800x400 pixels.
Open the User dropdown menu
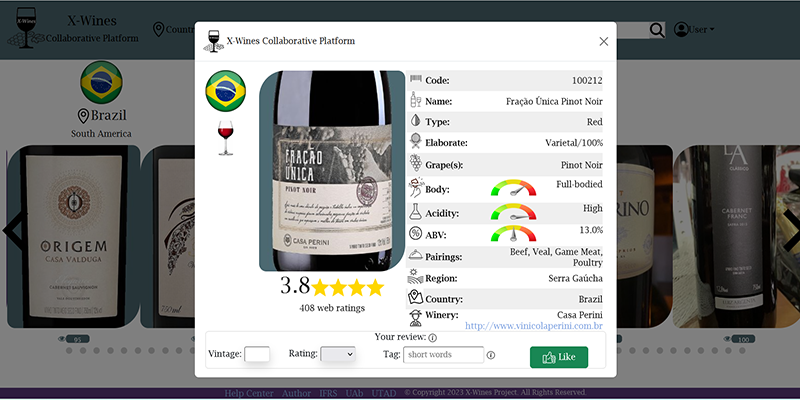(702, 30)
